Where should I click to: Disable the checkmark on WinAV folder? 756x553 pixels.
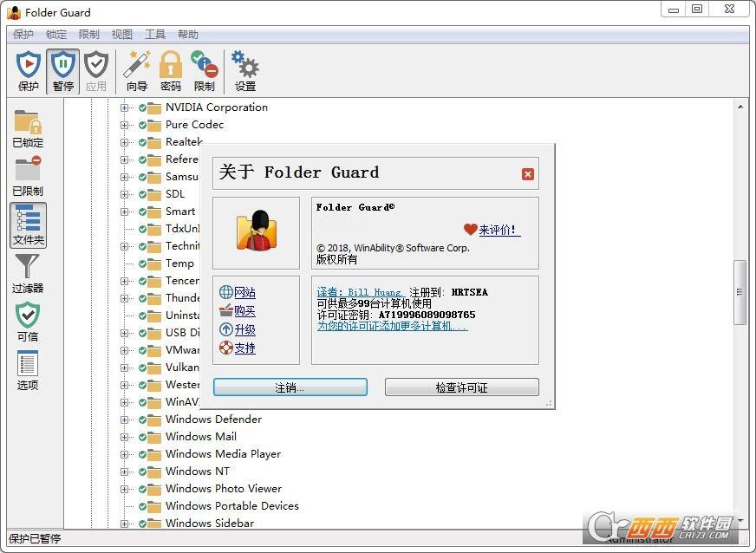(143, 402)
